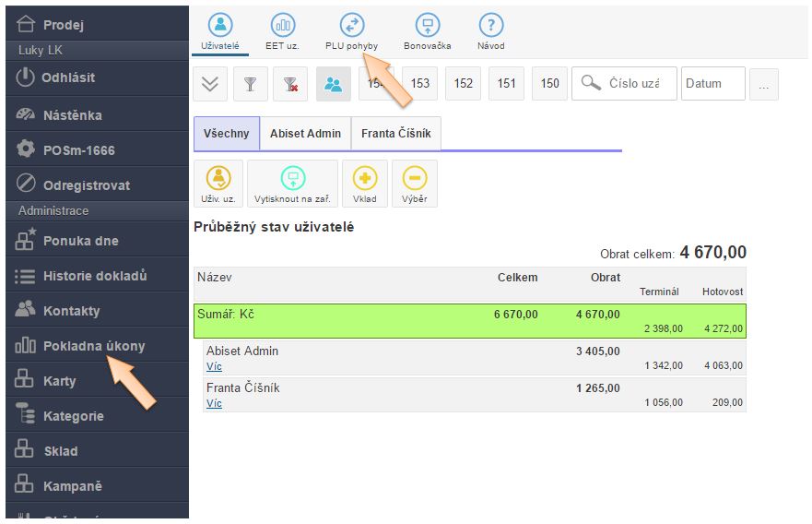Expand the double-chevron dropdown button
This screenshot has width=812, height=524.
click(210, 84)
